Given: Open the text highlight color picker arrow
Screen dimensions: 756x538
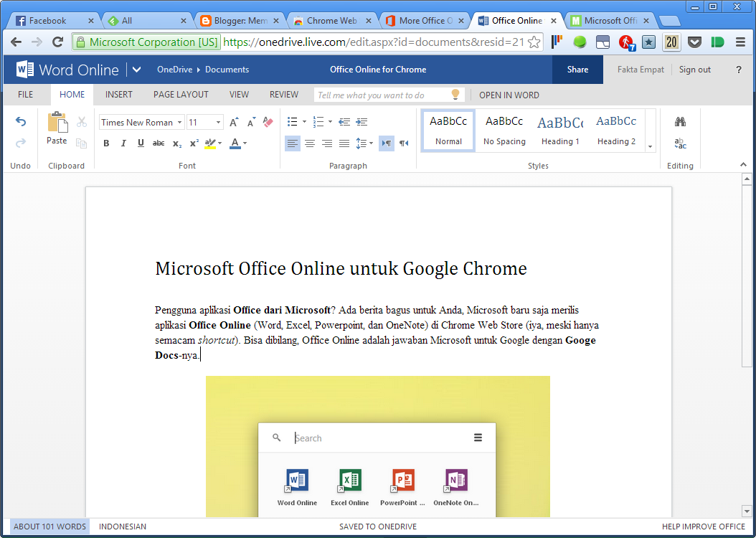Looking at the screenshot, I should pyautogui.click(x=219, y=143).
